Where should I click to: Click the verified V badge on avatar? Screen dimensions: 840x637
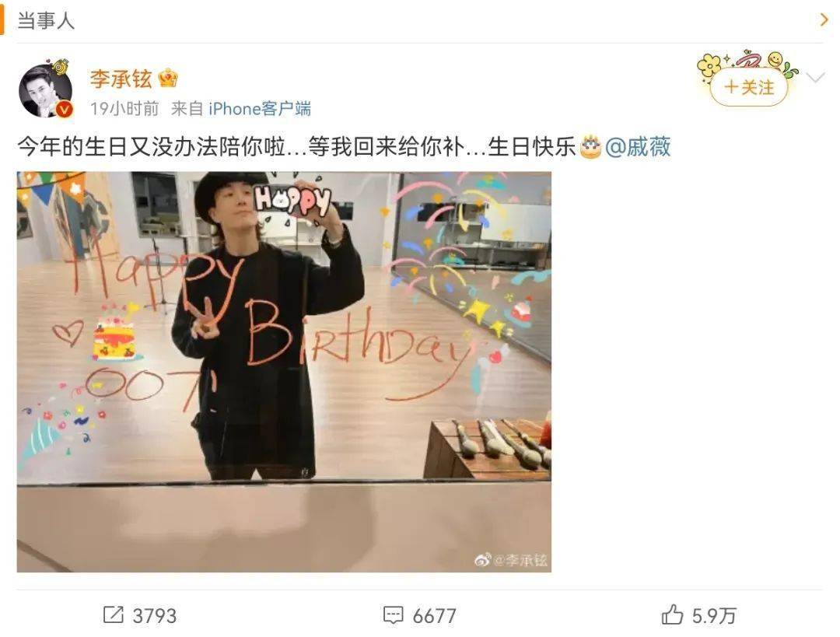coord(65,110)
